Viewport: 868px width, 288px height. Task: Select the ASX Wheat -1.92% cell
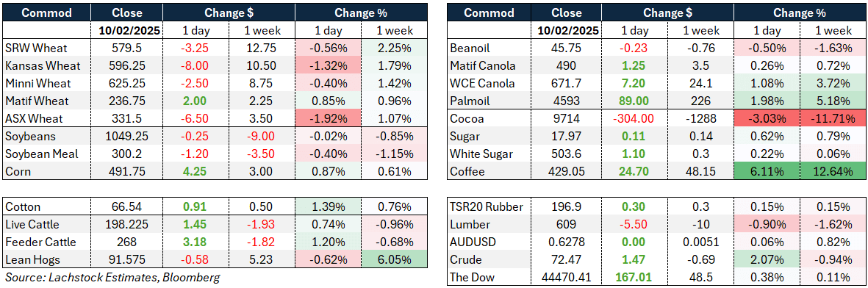click(328, 118)
